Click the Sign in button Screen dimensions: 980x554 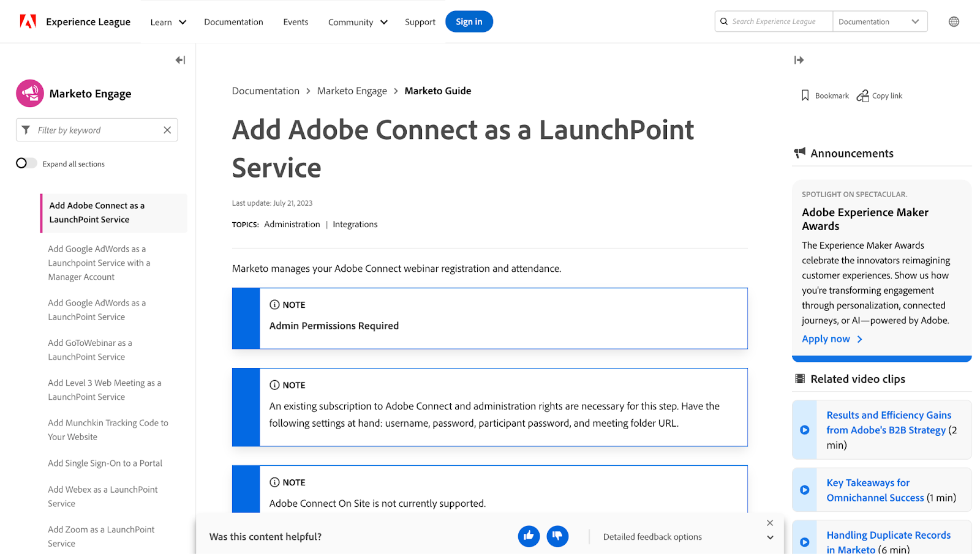469,21
